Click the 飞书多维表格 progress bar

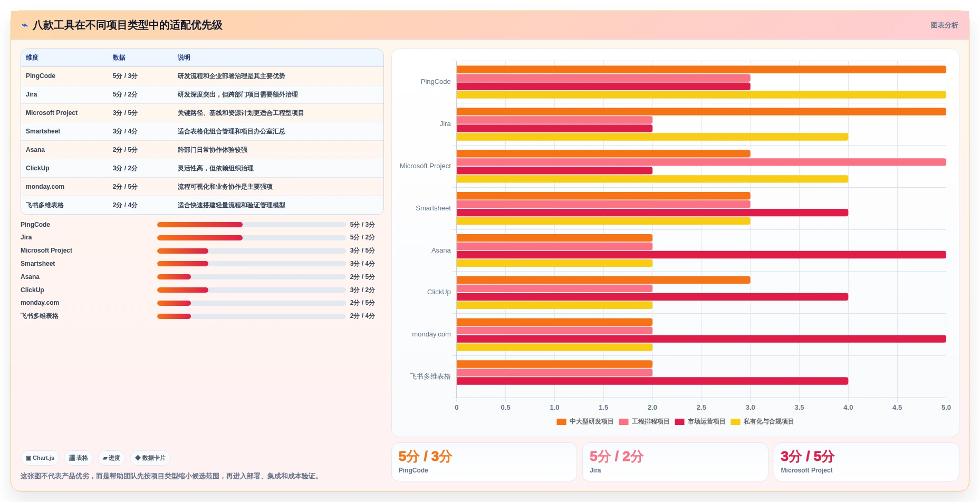252,316
